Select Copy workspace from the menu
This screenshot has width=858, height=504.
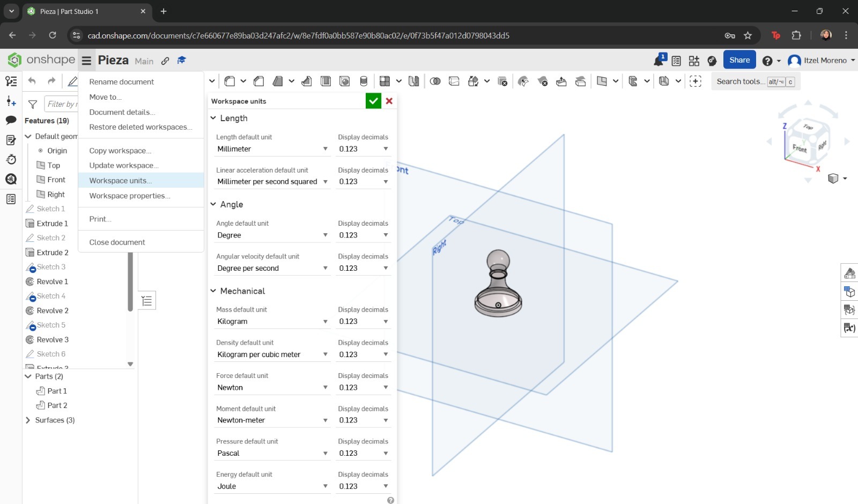click(120, 151)
